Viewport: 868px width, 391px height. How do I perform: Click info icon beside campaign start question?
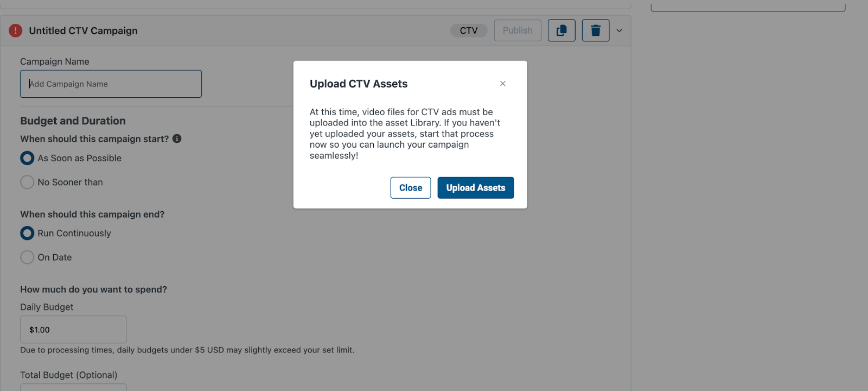177,138
